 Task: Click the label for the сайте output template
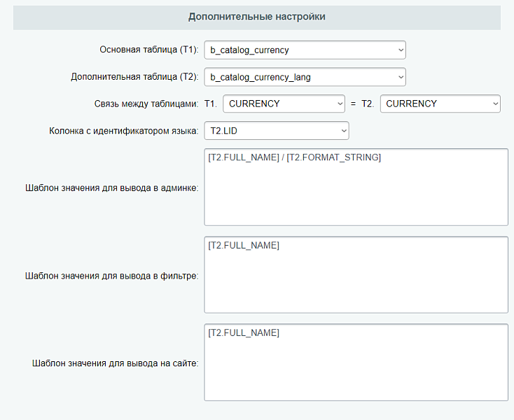pyautogui.click(x=116, y=363)
